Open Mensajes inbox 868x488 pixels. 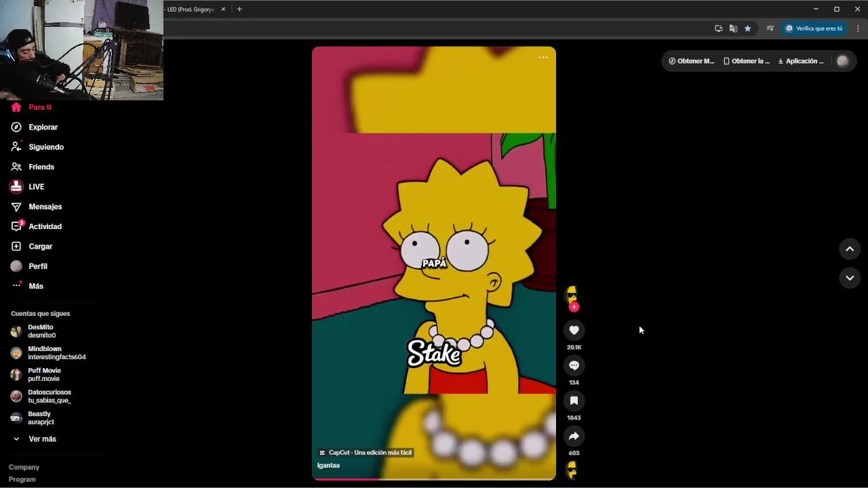click(45, 207)
